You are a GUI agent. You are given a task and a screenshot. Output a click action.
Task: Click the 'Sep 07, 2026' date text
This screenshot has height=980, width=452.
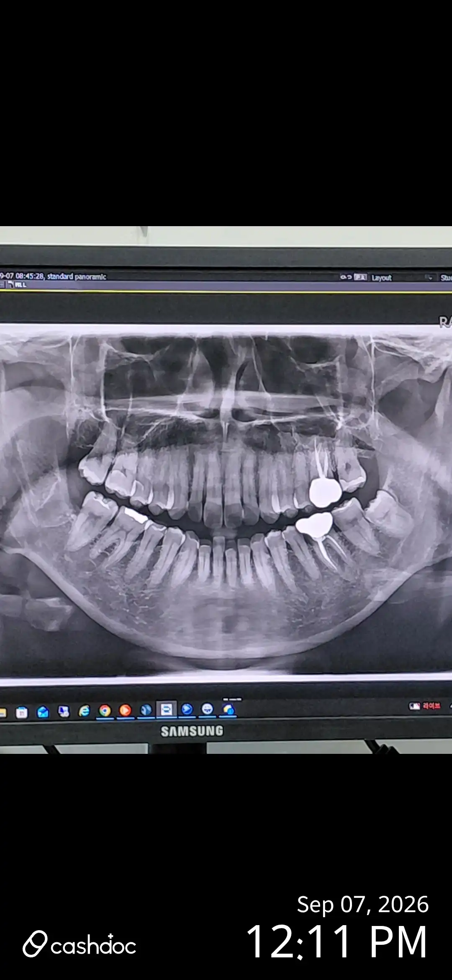click(x=363, y=904)
